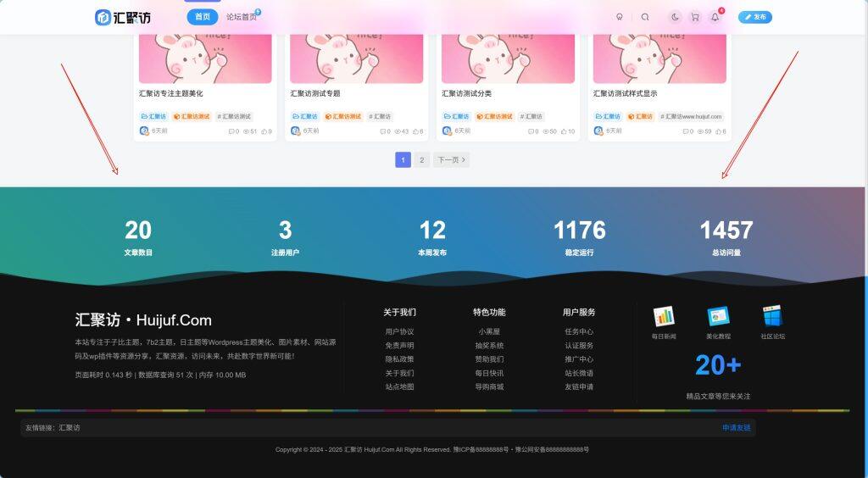Open 隐私政策 footer link
This screenshot has width=868, height=478.
click(400, 359)
